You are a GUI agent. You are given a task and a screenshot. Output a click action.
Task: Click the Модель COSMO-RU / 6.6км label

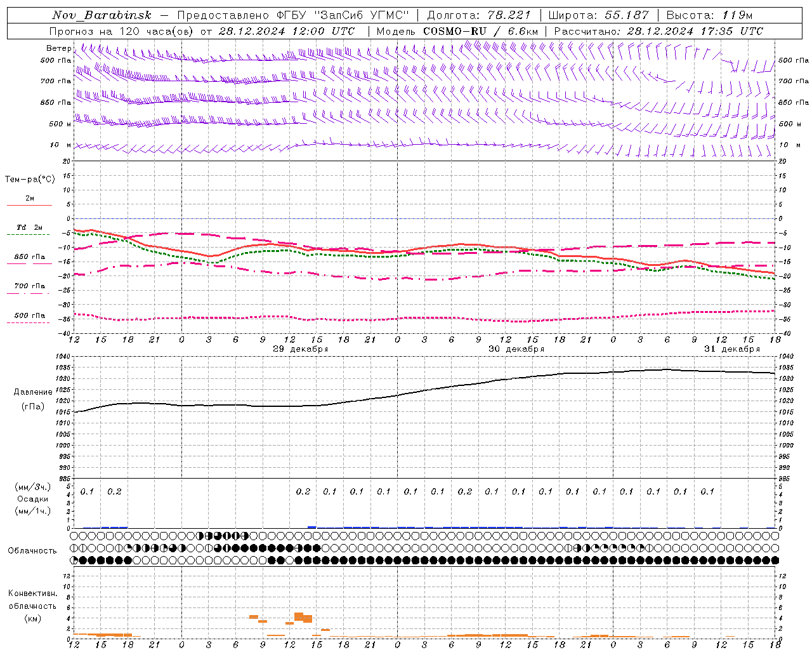(457, 31)
